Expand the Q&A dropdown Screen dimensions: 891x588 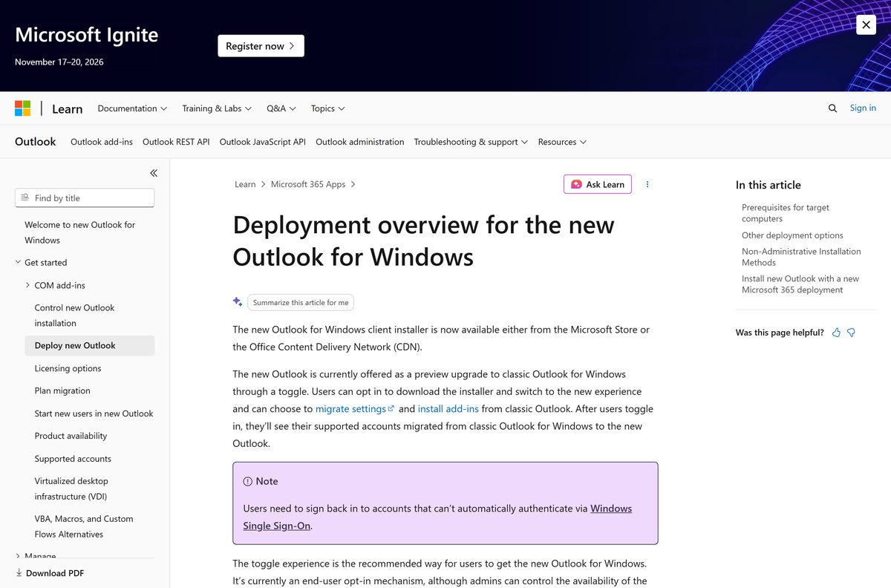coord(281,108)
